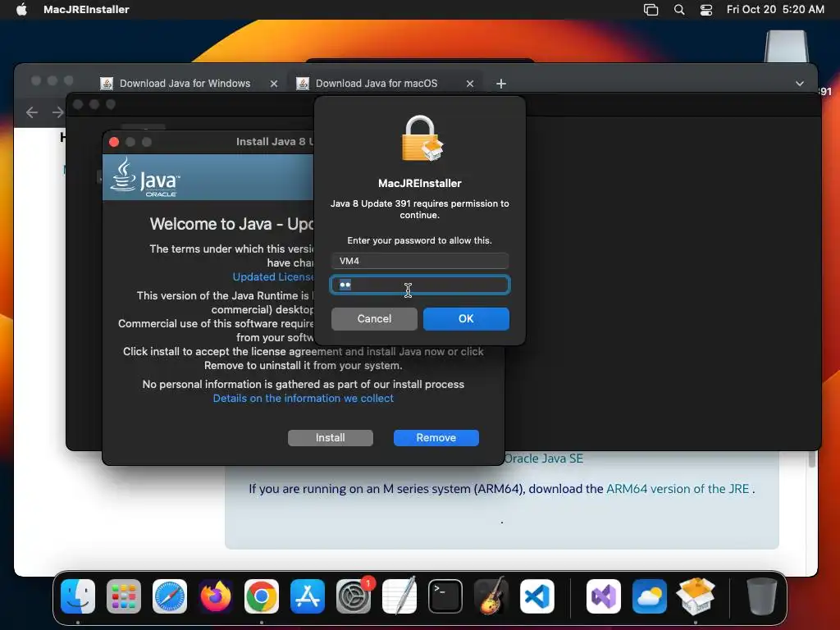Screen dimensions: 840x630
Task: Open TextEdit from the dock
Action: coord(399,596)
